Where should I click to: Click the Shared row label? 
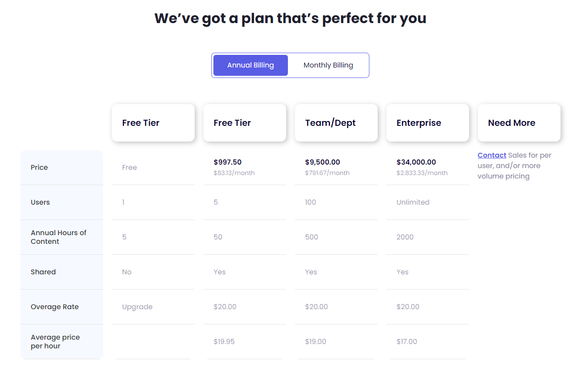tap(43, 272)
